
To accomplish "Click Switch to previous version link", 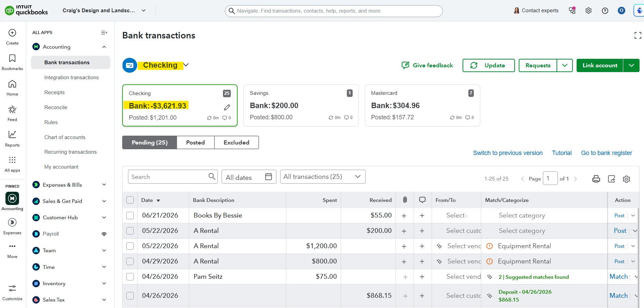I will tap(508, 153).
